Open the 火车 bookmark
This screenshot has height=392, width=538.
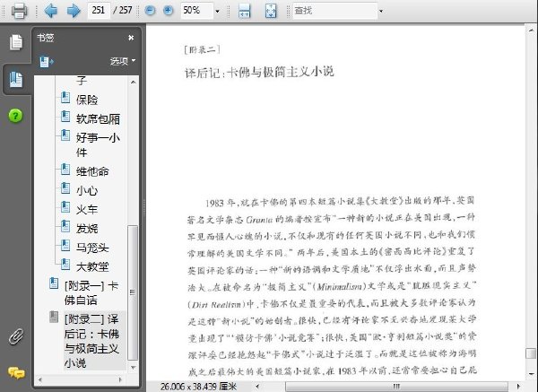click(x=87, y=209)
